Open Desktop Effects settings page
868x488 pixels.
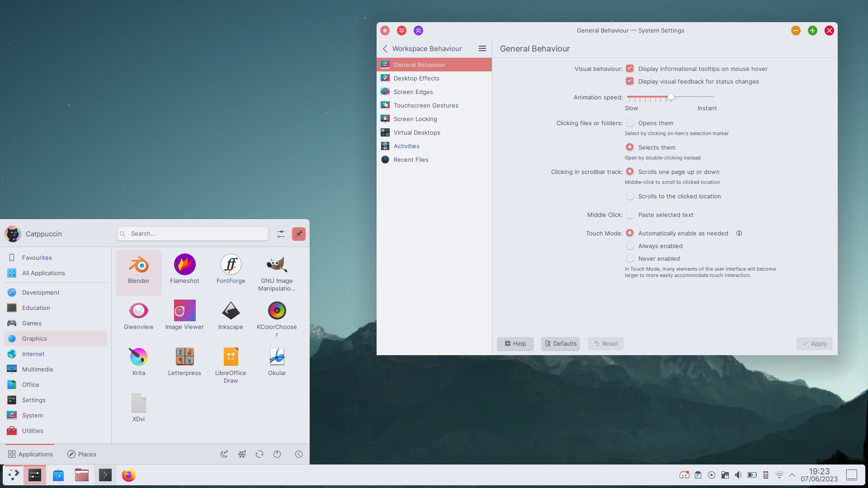coord(416,78)
